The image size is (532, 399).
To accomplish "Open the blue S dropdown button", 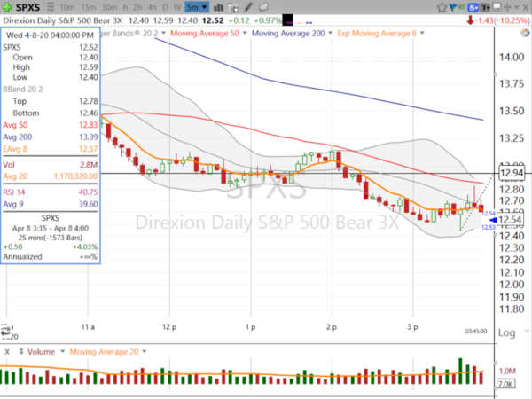I will click(x=473, y=7).
